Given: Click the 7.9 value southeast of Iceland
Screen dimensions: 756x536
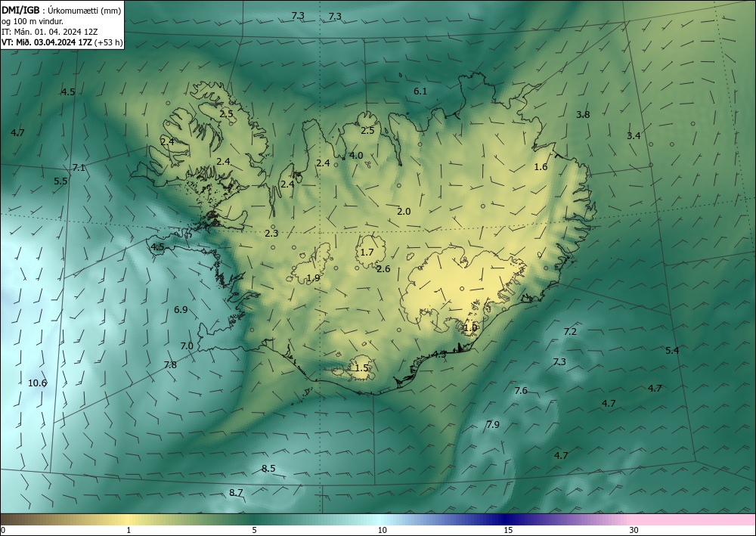Looking at the screenshot, I should pos(493,425).
